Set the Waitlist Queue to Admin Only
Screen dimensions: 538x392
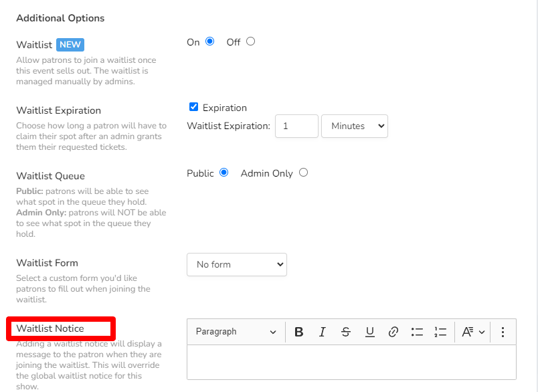click(x=303, y=172)
